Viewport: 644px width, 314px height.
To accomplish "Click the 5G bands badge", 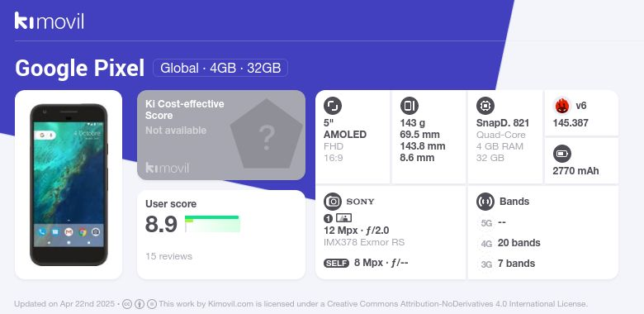I will (486, 223).
